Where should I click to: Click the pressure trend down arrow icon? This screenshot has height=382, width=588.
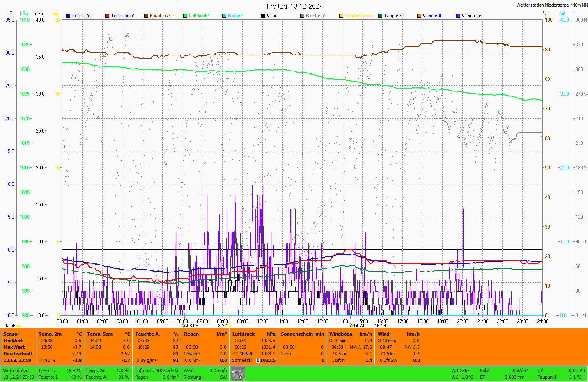(257, 360)
